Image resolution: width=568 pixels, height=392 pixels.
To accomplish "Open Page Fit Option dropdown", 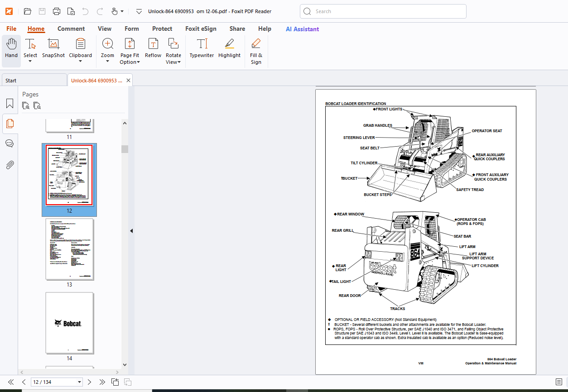I will (x=130, y=51).
